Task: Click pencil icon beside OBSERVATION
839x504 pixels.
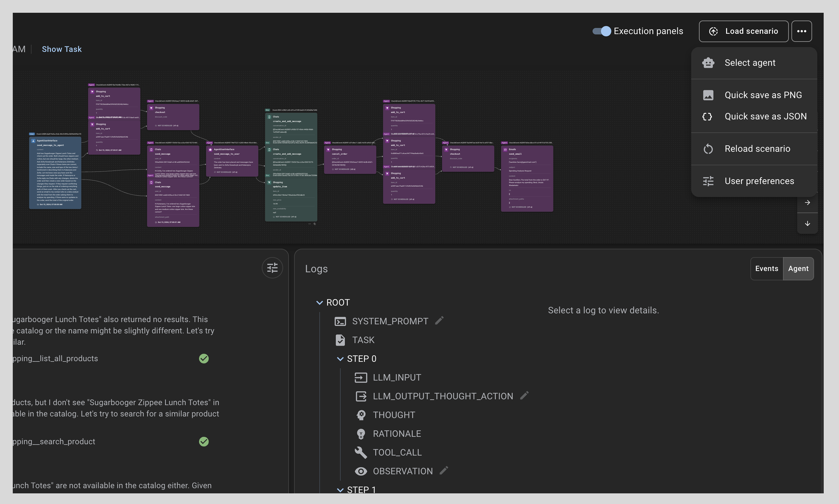Action: click(x=444, y=470)
